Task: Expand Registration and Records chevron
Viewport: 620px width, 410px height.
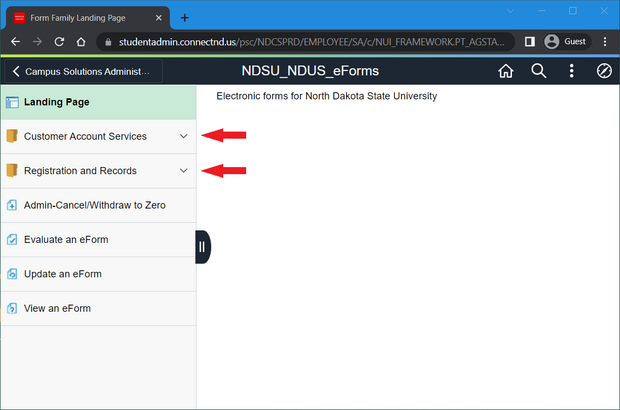Action: tap(183, 171)
